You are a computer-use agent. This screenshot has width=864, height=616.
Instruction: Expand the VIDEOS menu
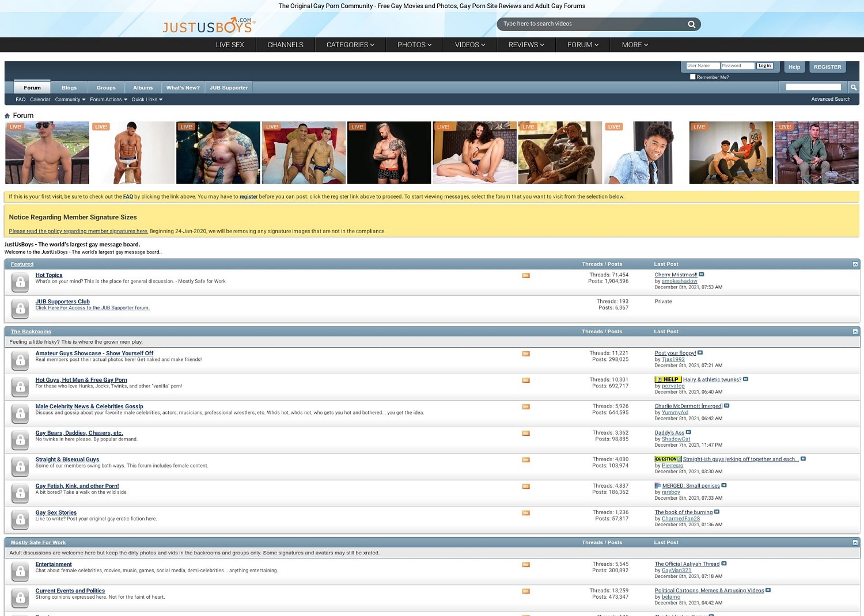470,45
